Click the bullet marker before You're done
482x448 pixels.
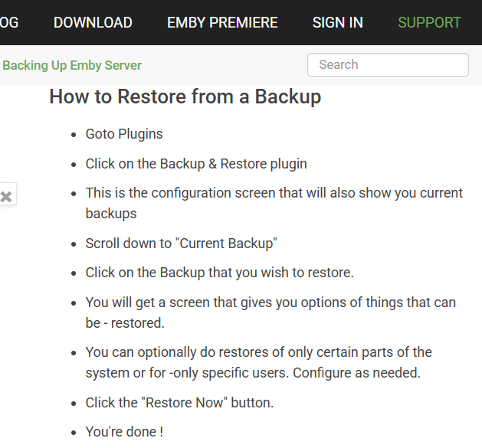coord(74,433)
